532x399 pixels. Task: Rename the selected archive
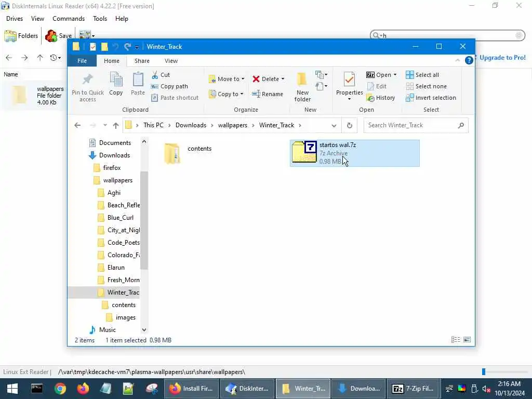[268, 94]
